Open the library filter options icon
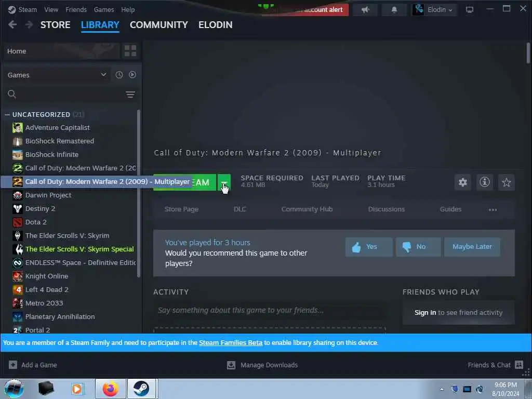This screenshot has width=532, height=399. pos(130,95)
